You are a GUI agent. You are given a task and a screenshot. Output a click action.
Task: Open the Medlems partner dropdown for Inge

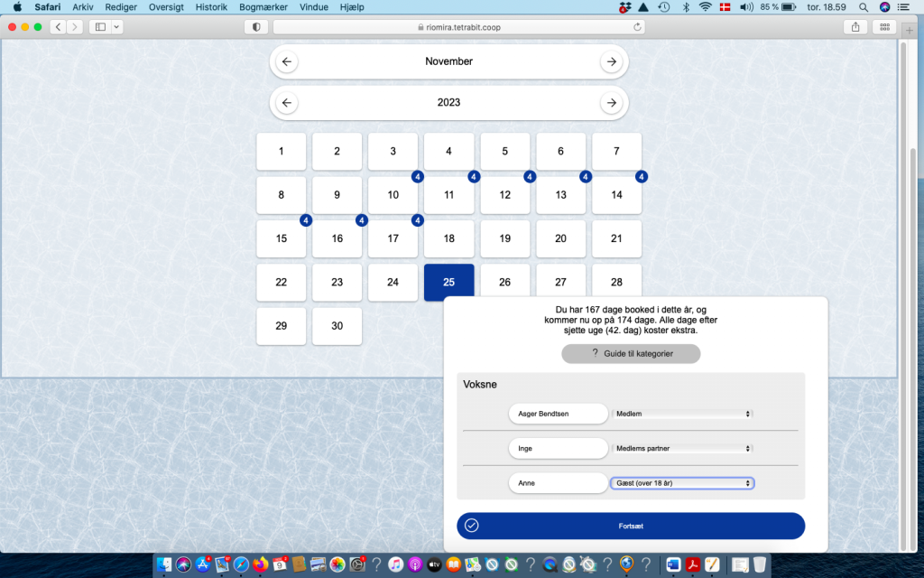[x=682, y=448]
